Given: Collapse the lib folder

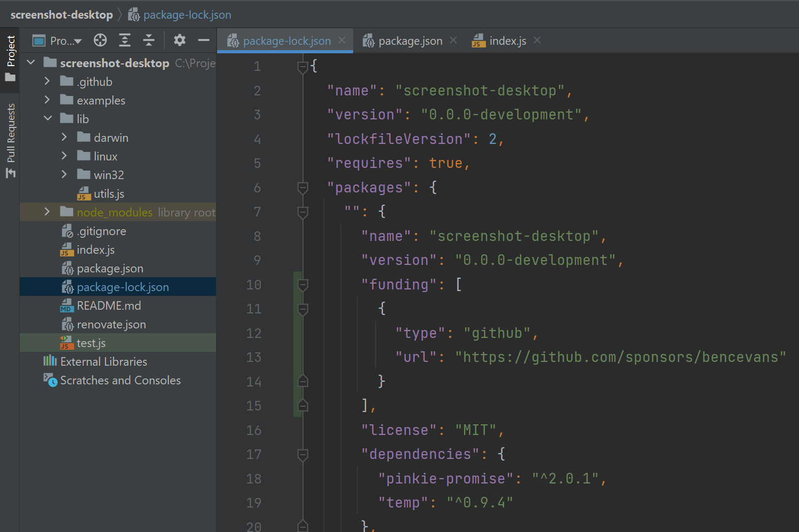Looking at the screenshot, I should (x=47, y=118).
